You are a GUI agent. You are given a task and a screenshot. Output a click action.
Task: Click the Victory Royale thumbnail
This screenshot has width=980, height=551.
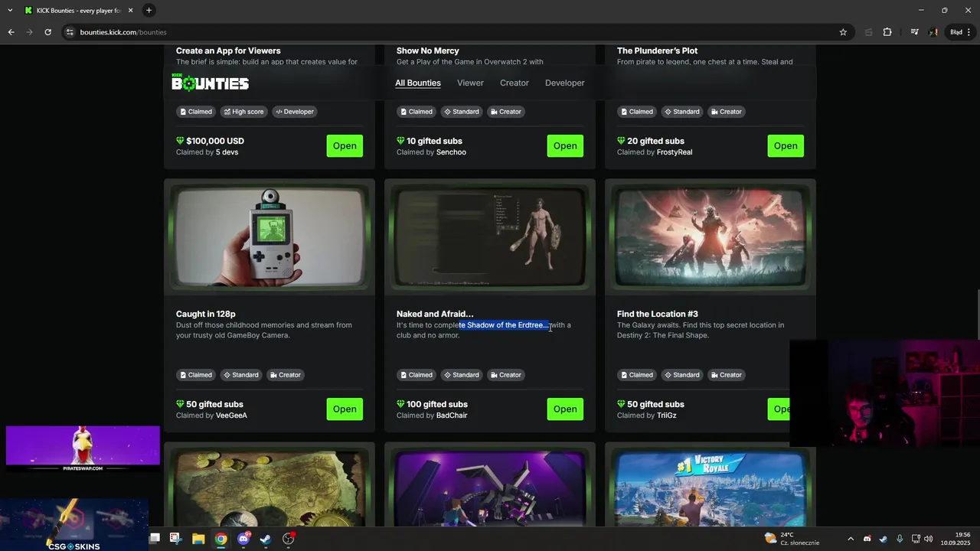pyautogui.click(x=710, y=487)
